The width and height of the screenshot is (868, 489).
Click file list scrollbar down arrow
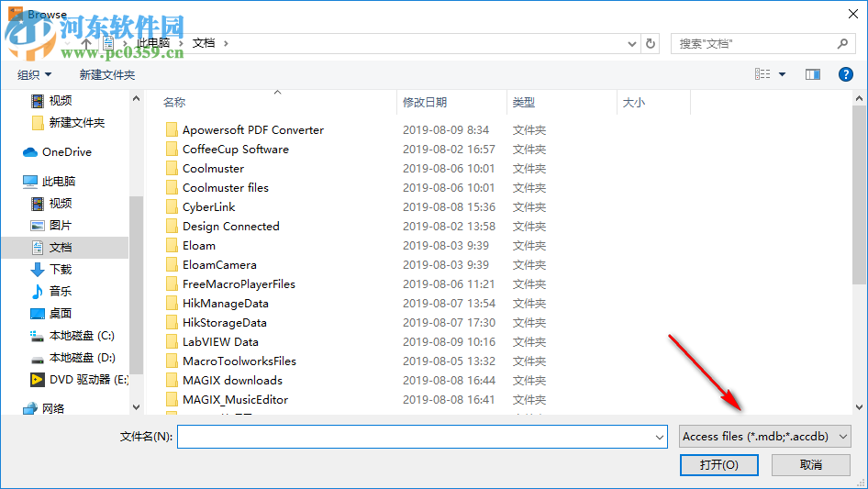pyautogui.click(x=859, y=407)
